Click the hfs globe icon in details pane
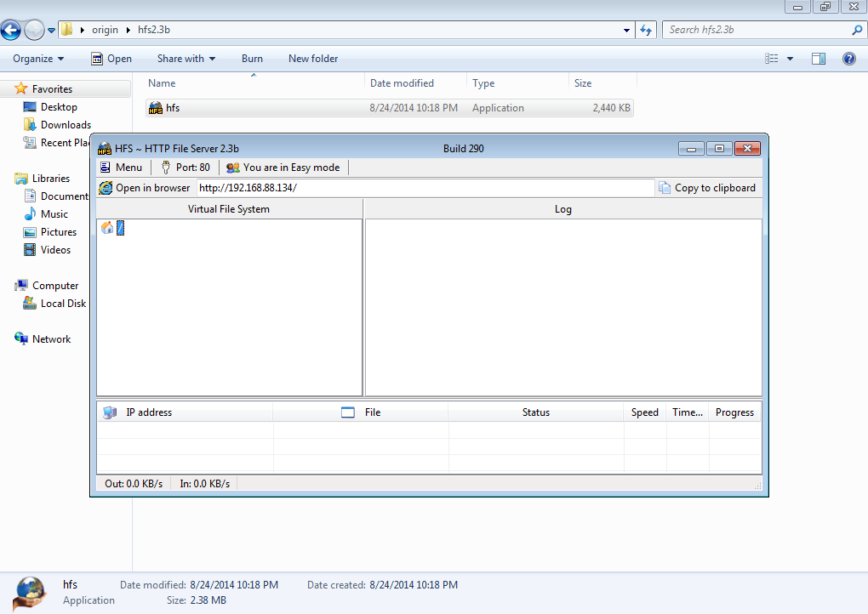The height and width of the screenshot is (614, 868). (31, 594)
